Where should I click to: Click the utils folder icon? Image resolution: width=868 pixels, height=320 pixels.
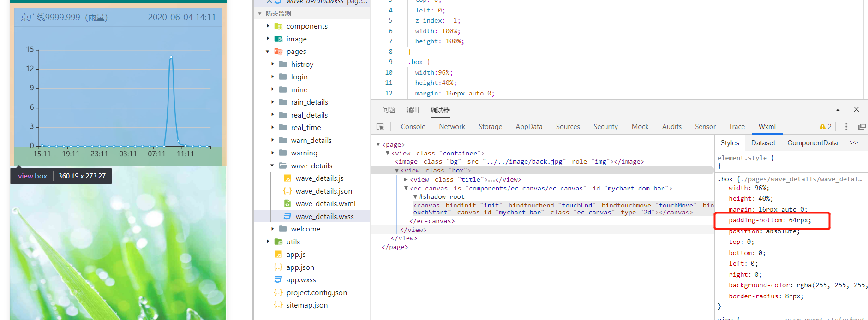(x=278, y=242)
